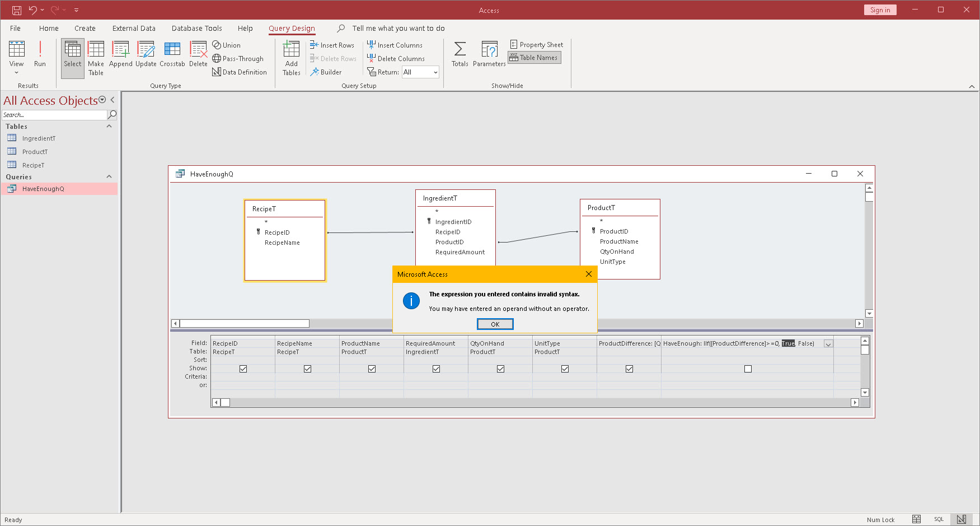Screen dimensions: 980x526
Task: Dismiss the invalid syntax dialog with OK
Action: click(495, 324)
